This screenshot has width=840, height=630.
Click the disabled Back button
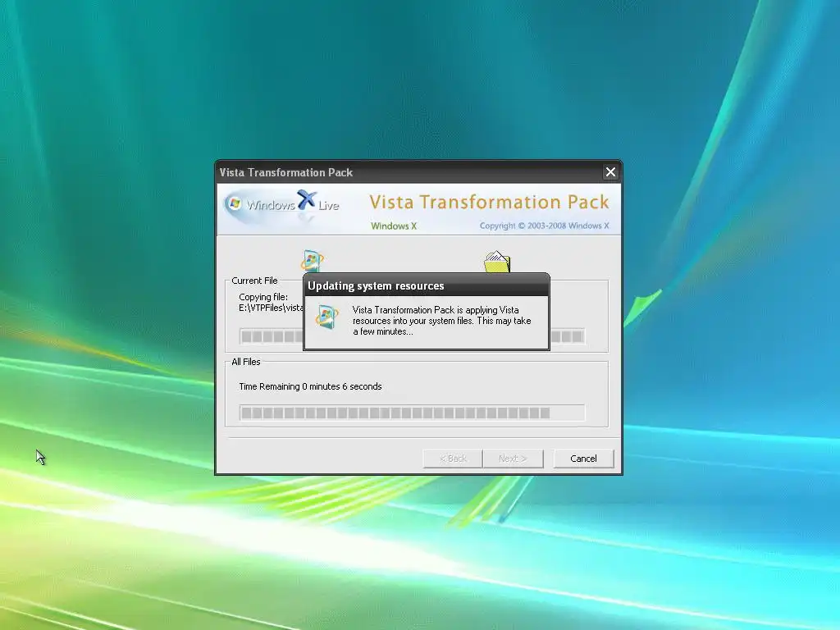pyautogui.click(x=453, y=459)
